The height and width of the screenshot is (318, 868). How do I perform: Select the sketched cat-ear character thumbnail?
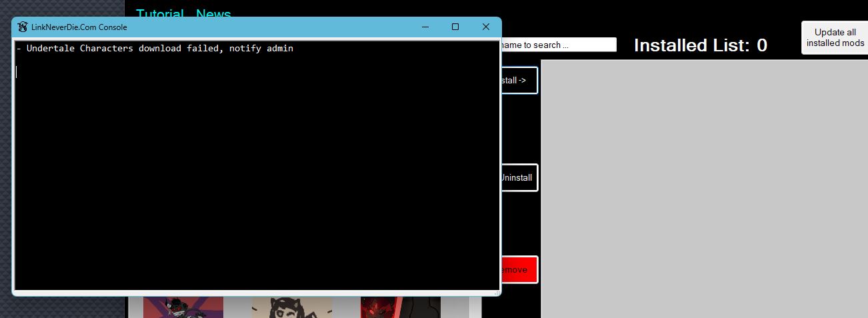pos(292,307)
